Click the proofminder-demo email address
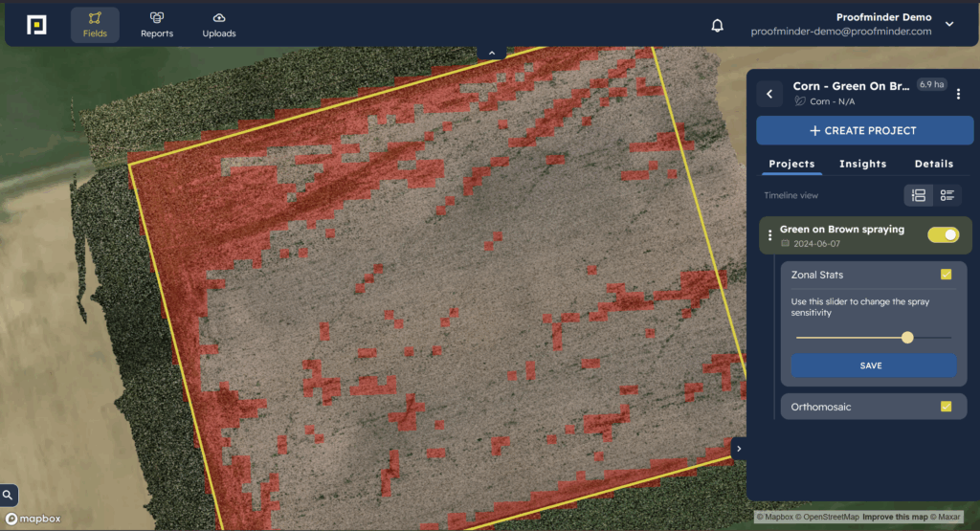 pyautogui.click(x=840, y=32)
